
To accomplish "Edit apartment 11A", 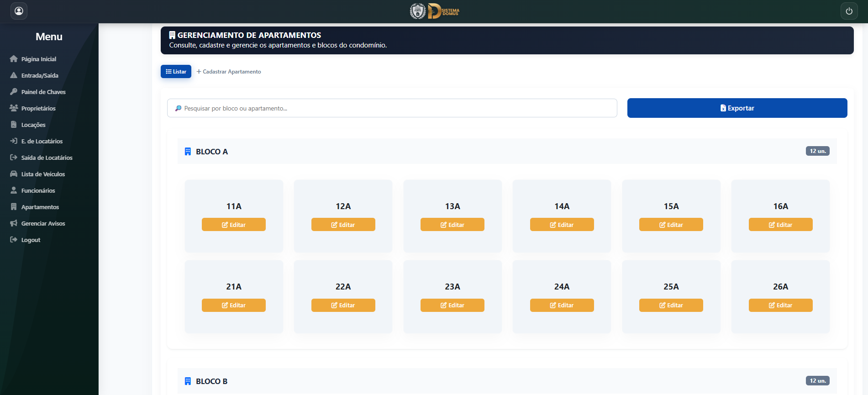I will tap(234, 225).
